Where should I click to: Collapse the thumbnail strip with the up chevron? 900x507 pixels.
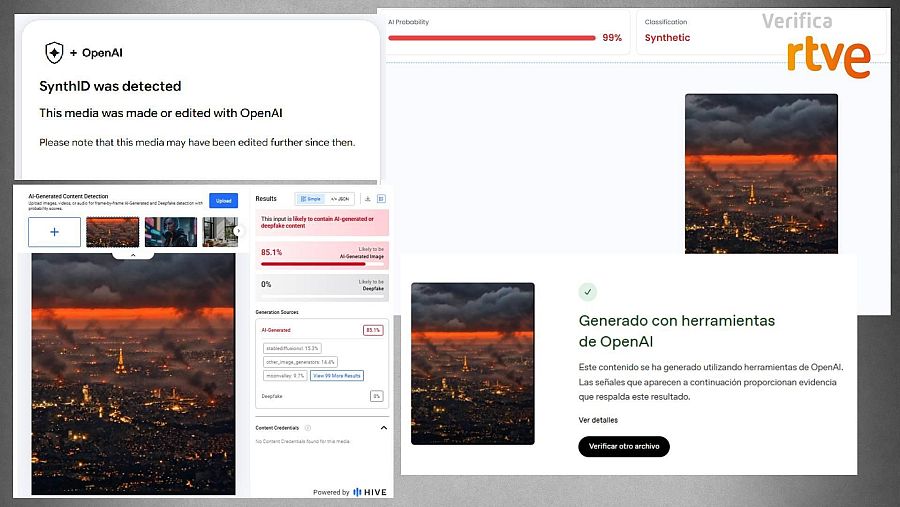133,255
